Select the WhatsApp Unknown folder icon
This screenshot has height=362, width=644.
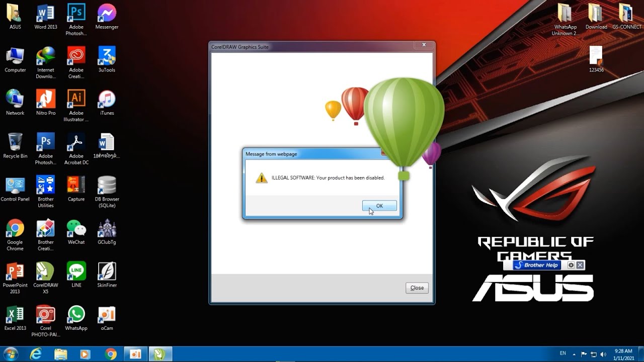566,20
